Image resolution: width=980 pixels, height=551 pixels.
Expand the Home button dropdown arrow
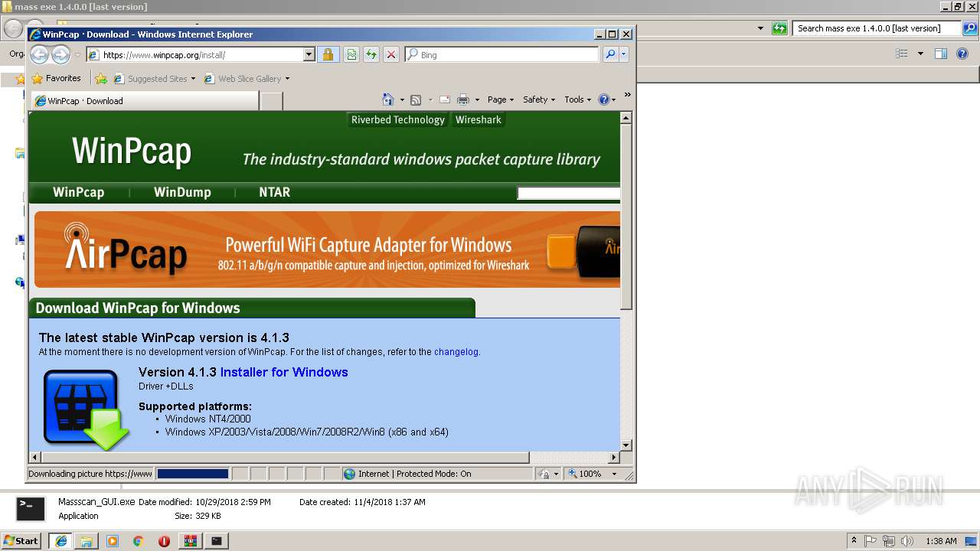click(x=402, y=100)
